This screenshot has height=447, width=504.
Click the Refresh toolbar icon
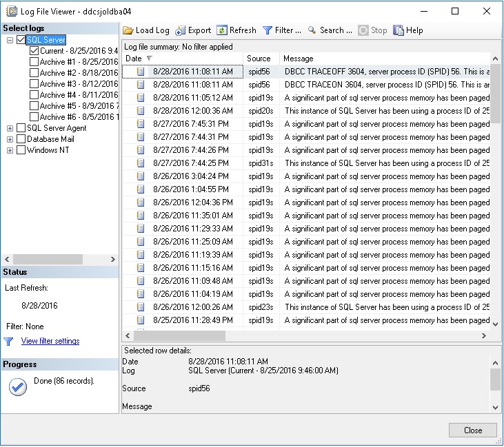click(222, 30)
